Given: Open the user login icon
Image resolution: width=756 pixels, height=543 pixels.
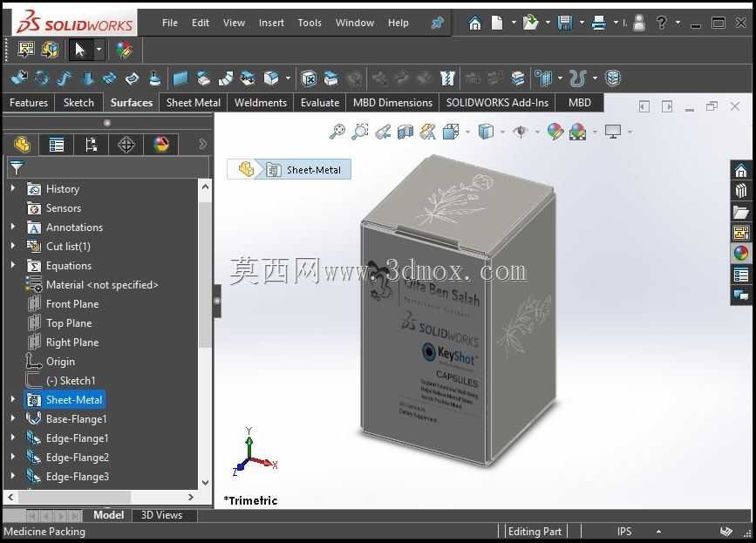Looking at the screenshot, I should point(639,23).
